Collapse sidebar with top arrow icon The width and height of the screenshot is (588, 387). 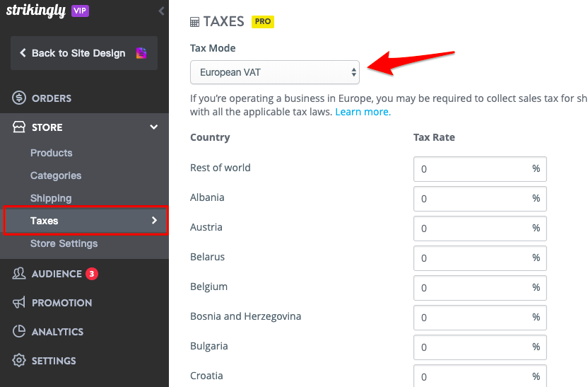coord(161,11)
